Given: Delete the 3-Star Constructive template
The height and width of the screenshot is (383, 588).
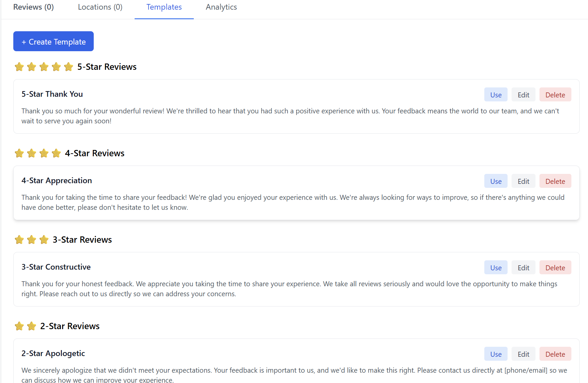Looking at the screenshot, I should 555,268.
